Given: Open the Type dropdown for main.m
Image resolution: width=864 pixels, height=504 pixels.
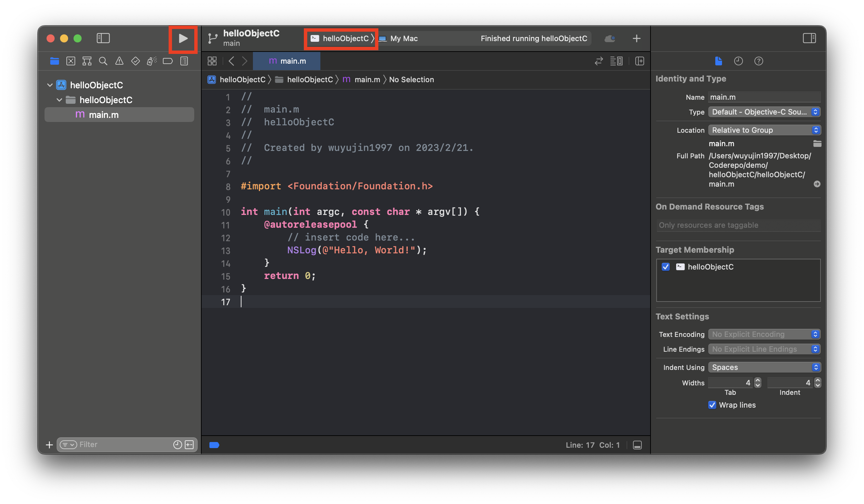Looking at the screenshot, I should coord(764,112).
